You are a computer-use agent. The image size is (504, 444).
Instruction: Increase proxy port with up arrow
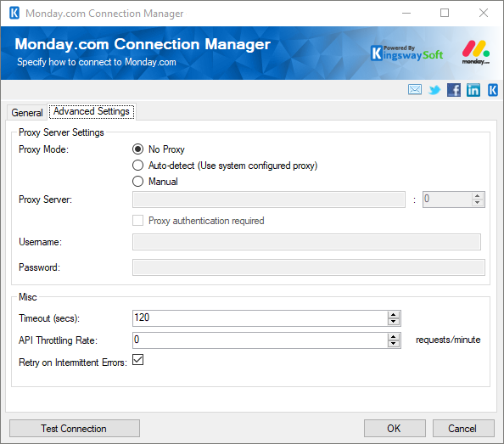pos(478,196)
